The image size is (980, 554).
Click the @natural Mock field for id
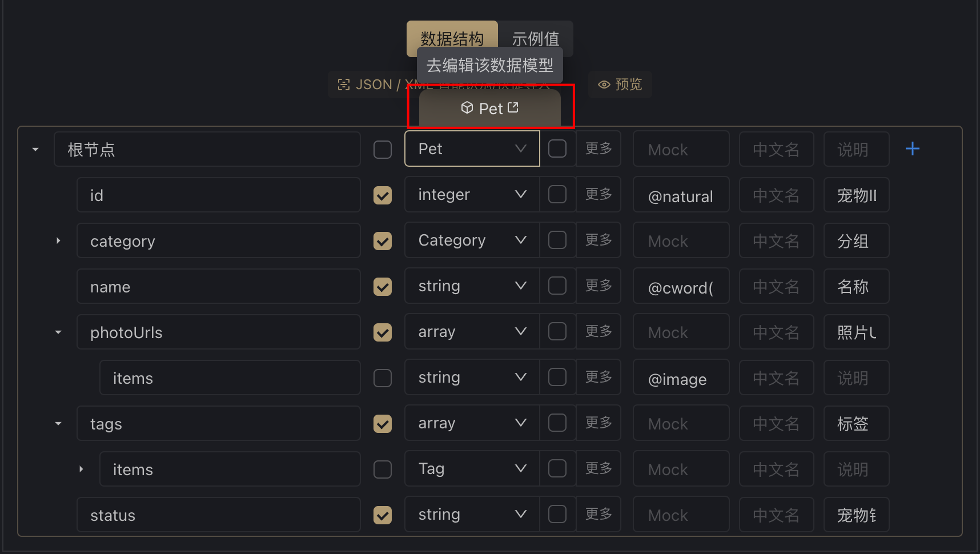point(681,196)
